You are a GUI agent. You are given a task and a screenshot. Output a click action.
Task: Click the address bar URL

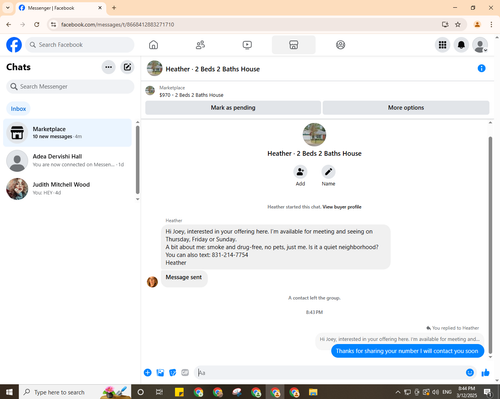coord(117,25)
